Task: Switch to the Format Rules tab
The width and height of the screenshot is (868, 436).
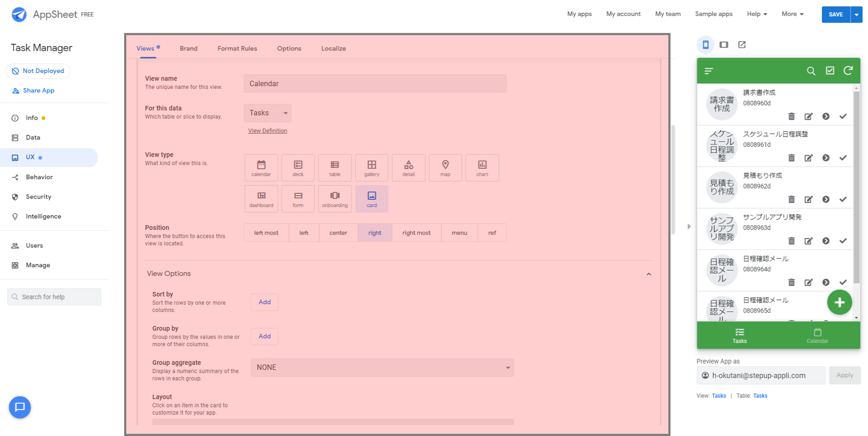Action: click(237, 49)
